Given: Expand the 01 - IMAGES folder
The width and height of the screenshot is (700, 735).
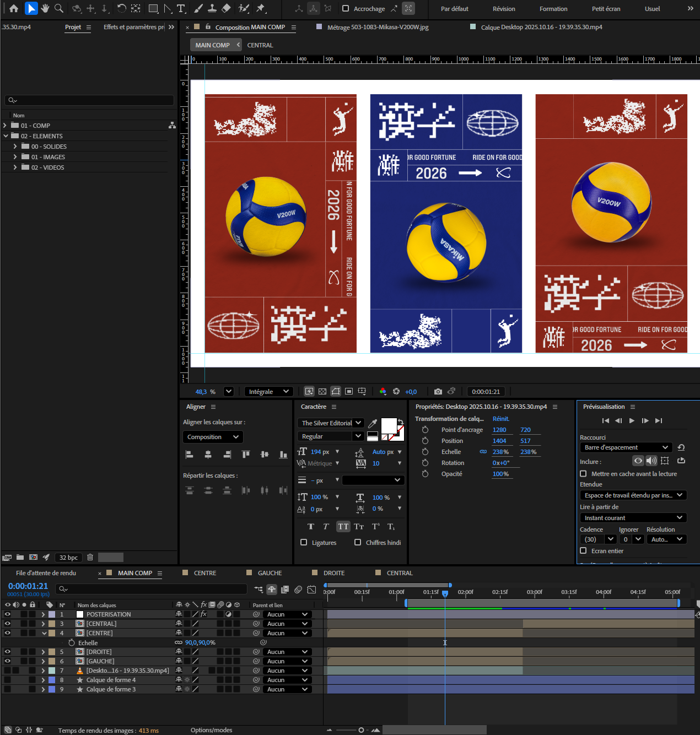Looking at the screenshot, I should 15,157.
